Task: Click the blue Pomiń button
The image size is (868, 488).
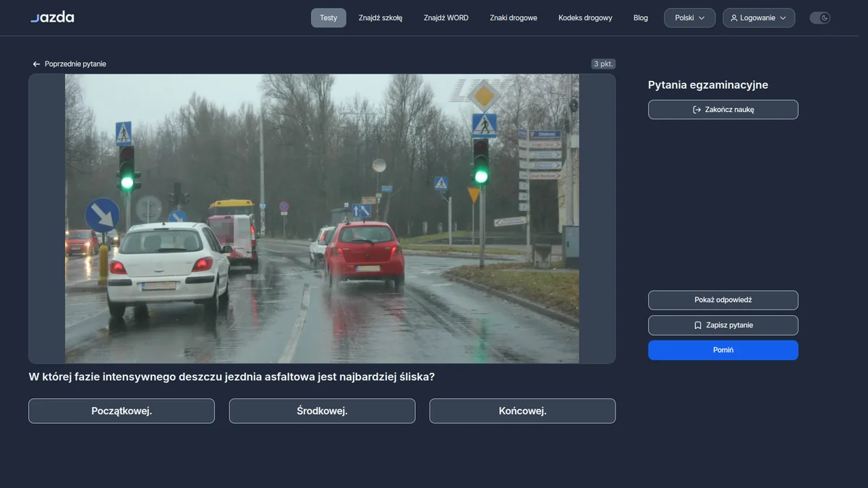Action: [723, 350]
